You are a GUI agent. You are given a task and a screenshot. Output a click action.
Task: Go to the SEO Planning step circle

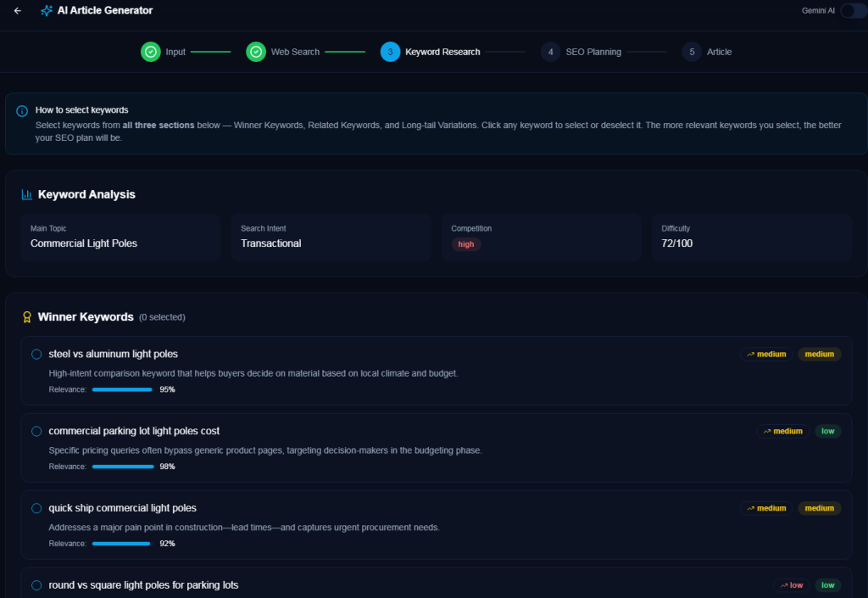pyautogui.click(x=550, y=52)
